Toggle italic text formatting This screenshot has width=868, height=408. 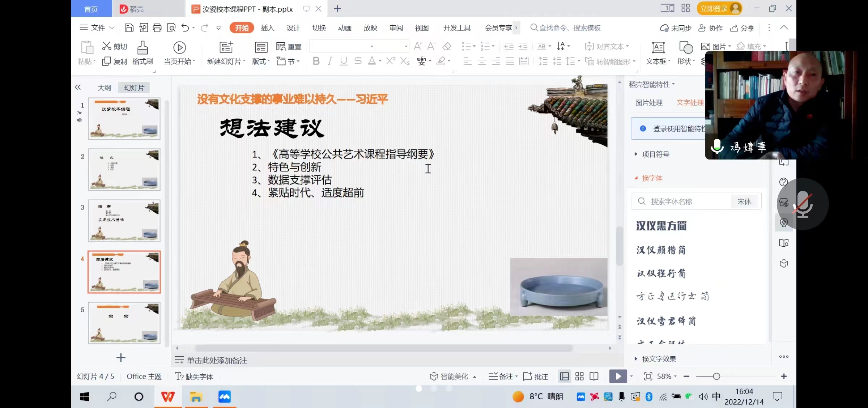click(x=329, y=61)
